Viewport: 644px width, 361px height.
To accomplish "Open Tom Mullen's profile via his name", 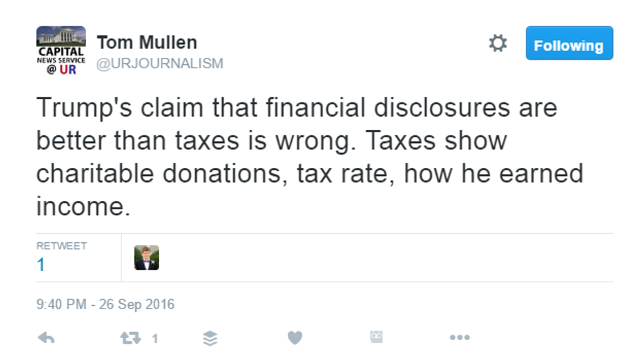I will (147, 43).
